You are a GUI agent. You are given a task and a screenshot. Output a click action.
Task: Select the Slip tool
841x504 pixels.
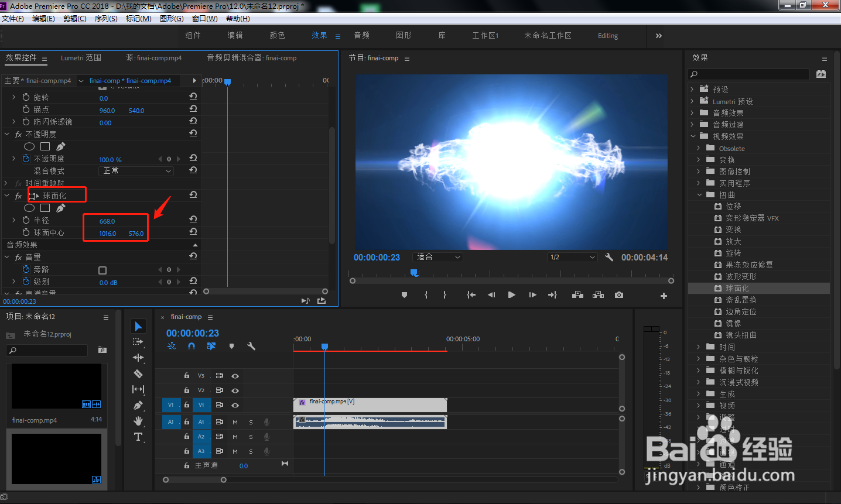pyautogui.click(x=138, y=389)
